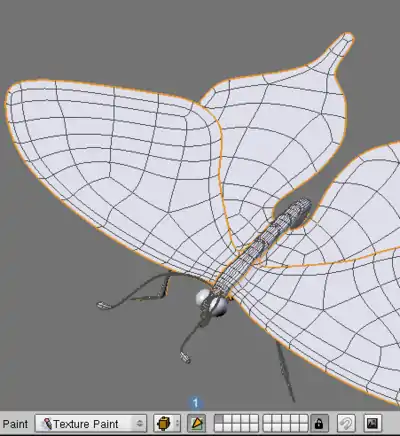Click the blue numbered marker 1
This screenshot has width=400, height=436.
[x=196, y=403]
